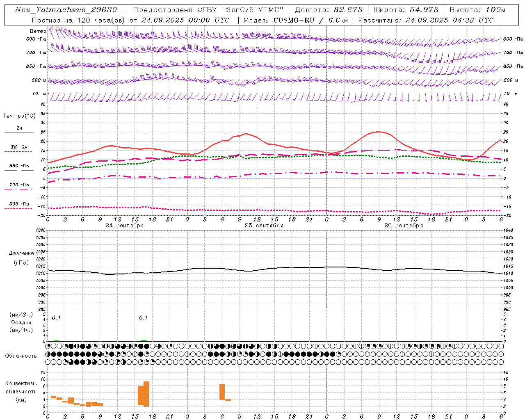This screenshot has height=420, width=525.
Task: Click the solid red 2м legend line
Action: (19, 132)
